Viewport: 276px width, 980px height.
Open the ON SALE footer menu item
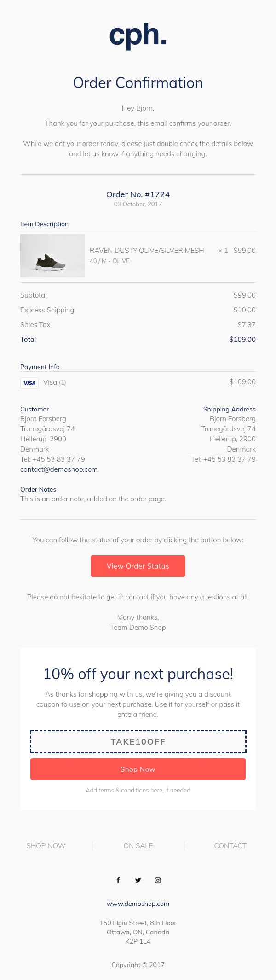[x=138, y=845]
